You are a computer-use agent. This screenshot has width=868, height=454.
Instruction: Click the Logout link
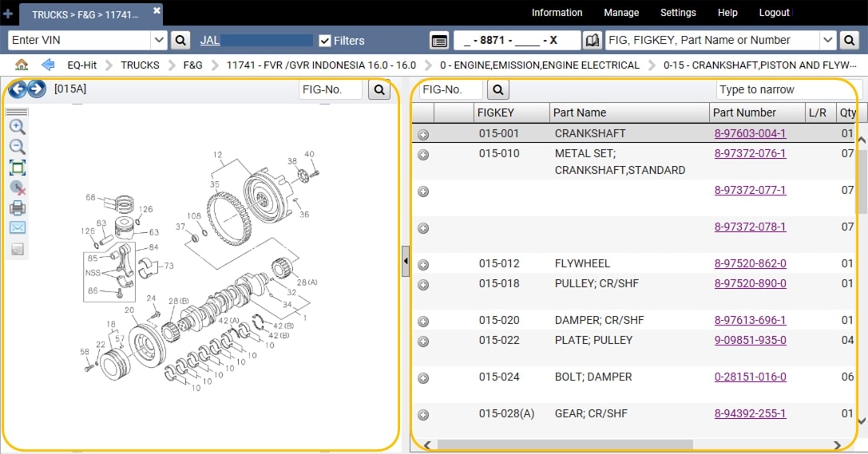point(774,13)
